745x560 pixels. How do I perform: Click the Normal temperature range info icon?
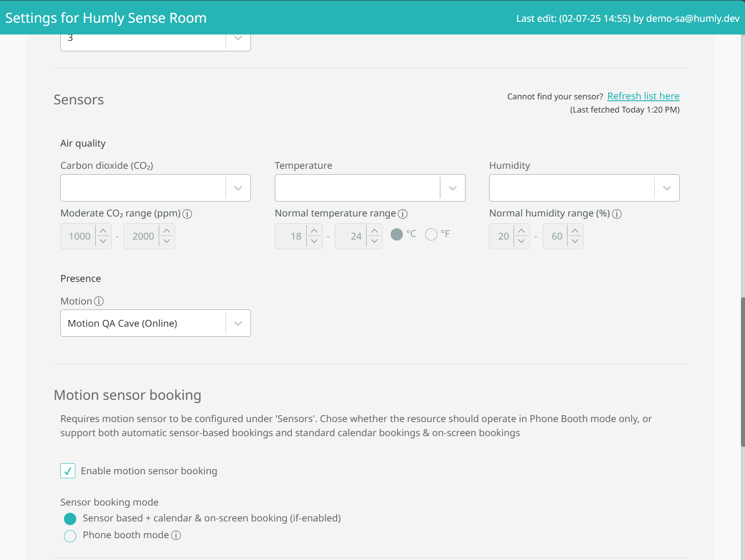pyautogui.click(x=403, y=214)
